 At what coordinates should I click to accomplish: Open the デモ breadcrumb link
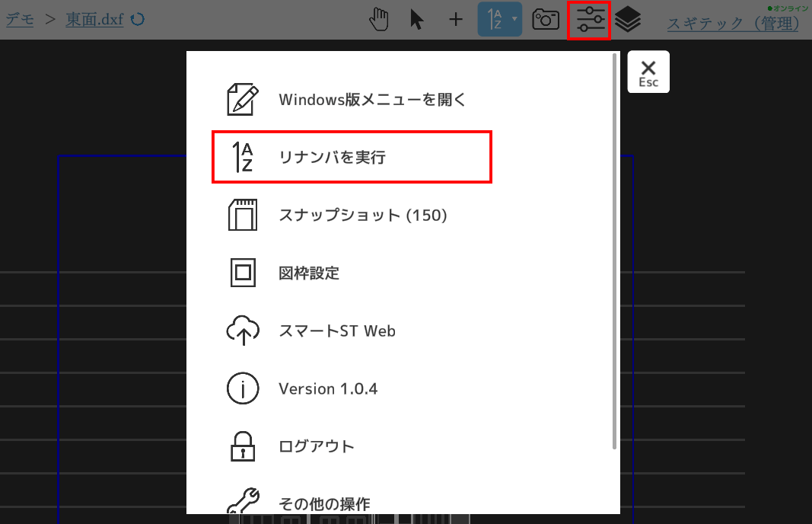tap(20, 20)
